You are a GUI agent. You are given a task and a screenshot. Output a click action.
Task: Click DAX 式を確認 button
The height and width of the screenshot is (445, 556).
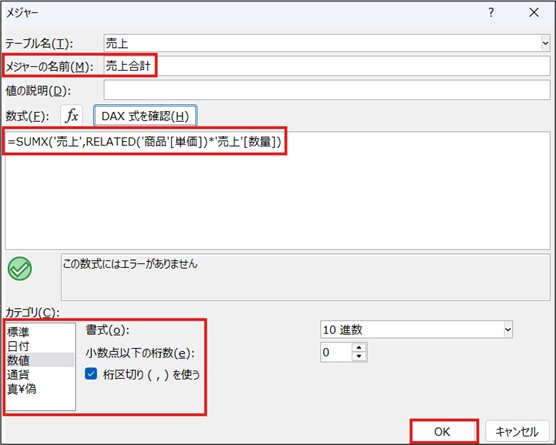coord(145,116)
